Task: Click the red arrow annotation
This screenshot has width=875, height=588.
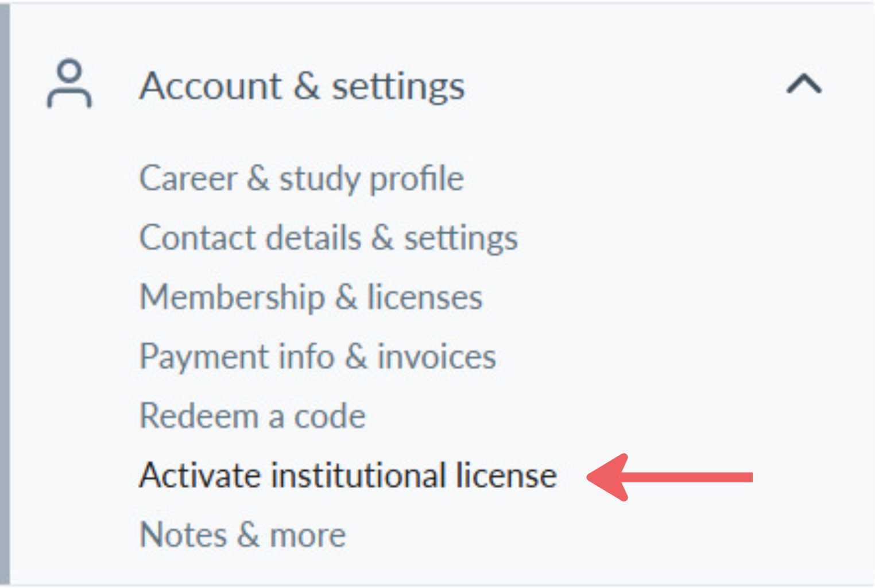Action: 669,477
